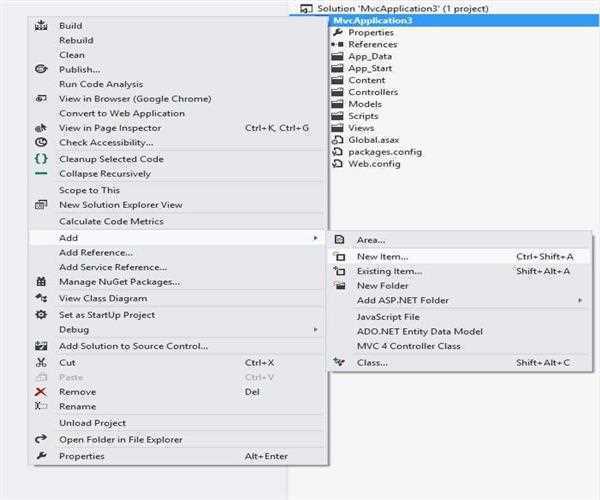Click the Cut scissors icon
The width and height of the screenshot is (600, 500).
[x=40, y=362]
